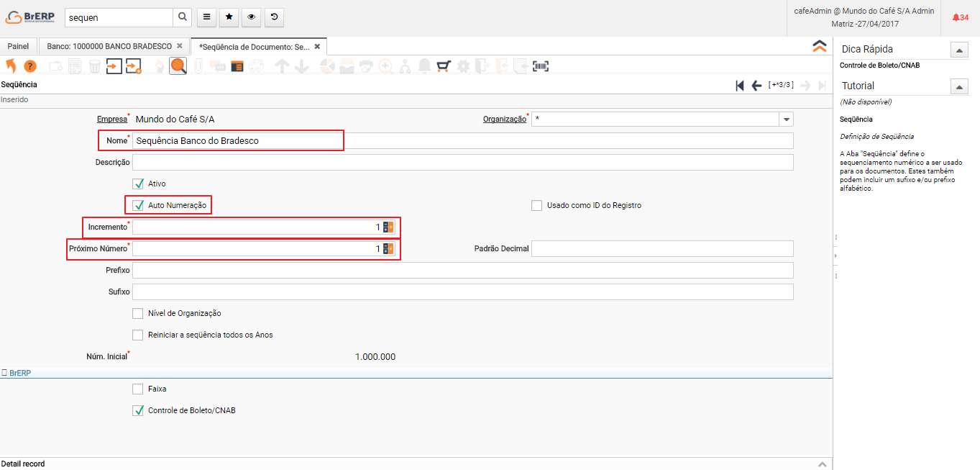Screen dimensions: 980x470
Task: Click the Save record toolbar icon
Action: [x=114, y=66]
